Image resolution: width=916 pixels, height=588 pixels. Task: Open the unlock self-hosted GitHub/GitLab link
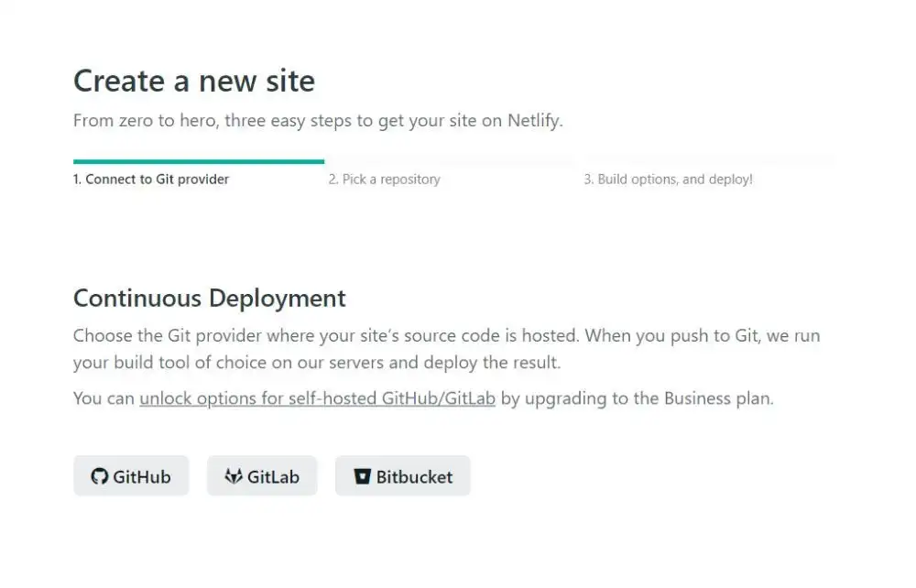(316, 398)
